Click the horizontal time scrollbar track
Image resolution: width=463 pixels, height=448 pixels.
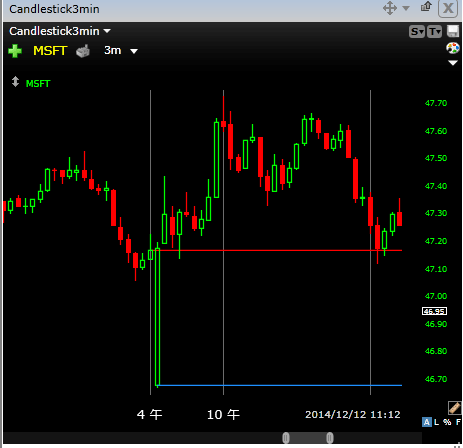point(213,438)
